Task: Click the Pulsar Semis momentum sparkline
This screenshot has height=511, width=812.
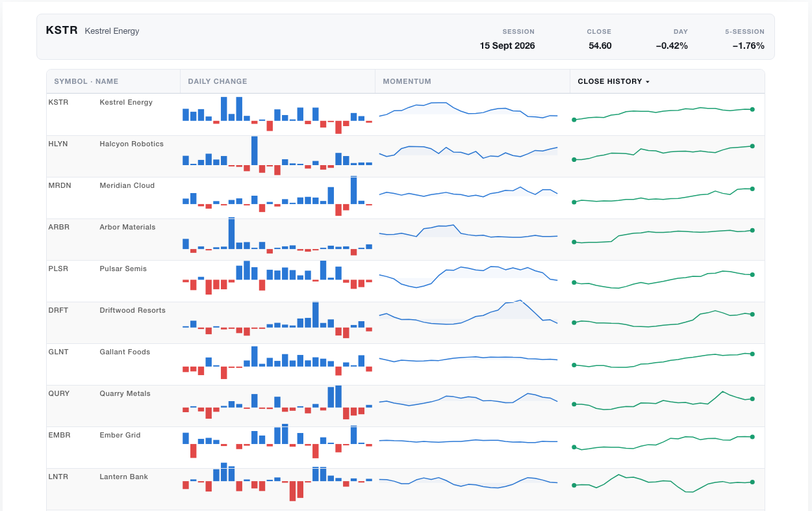Action: pyautogui.click(x=468, y=278)
